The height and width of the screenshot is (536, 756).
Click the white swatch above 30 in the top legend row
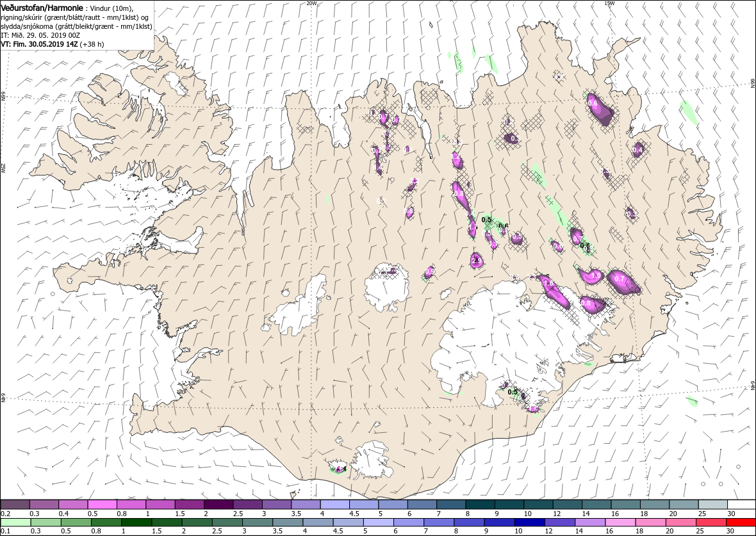coord(741,505)
